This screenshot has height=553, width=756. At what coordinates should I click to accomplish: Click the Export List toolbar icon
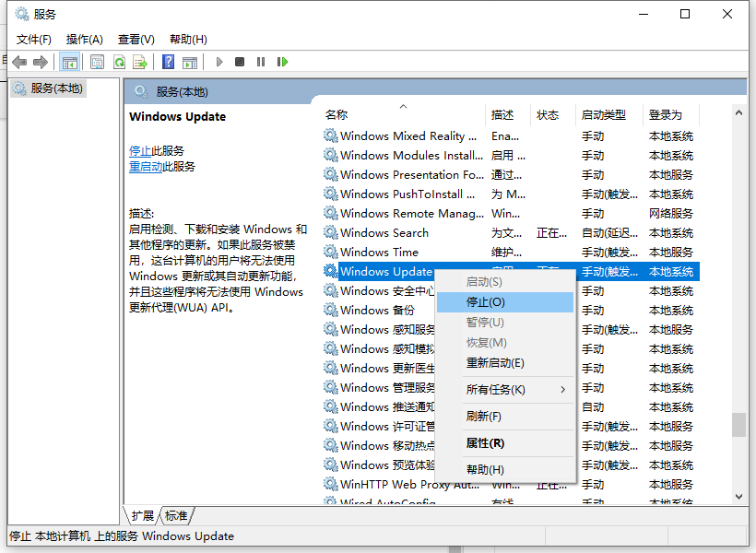(140, 62)
